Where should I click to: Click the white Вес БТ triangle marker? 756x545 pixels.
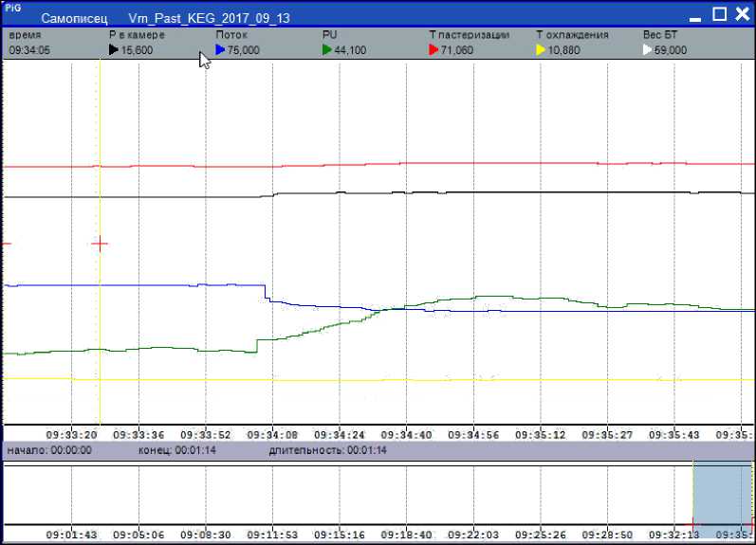[x=648, y=50]
